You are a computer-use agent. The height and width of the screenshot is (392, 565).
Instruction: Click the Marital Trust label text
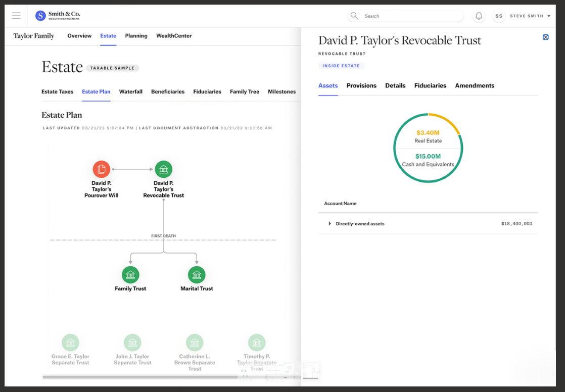(x=197, y=288)
